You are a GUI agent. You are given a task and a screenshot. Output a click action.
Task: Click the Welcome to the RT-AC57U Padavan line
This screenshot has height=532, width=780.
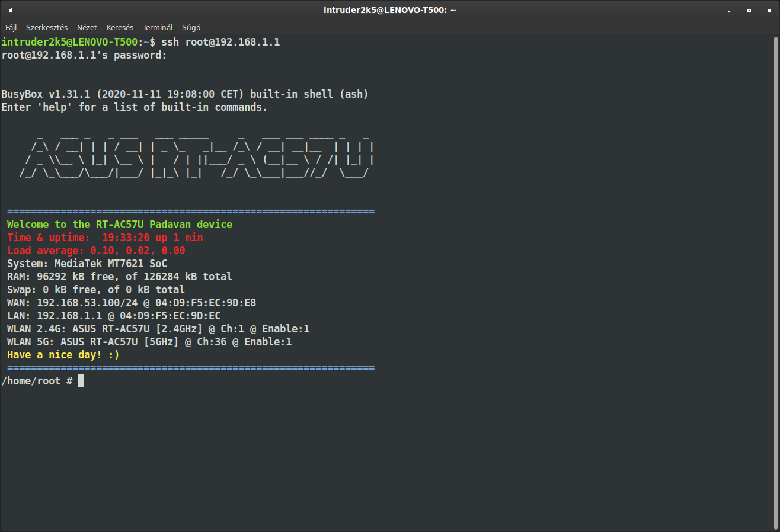coord(120,225)
